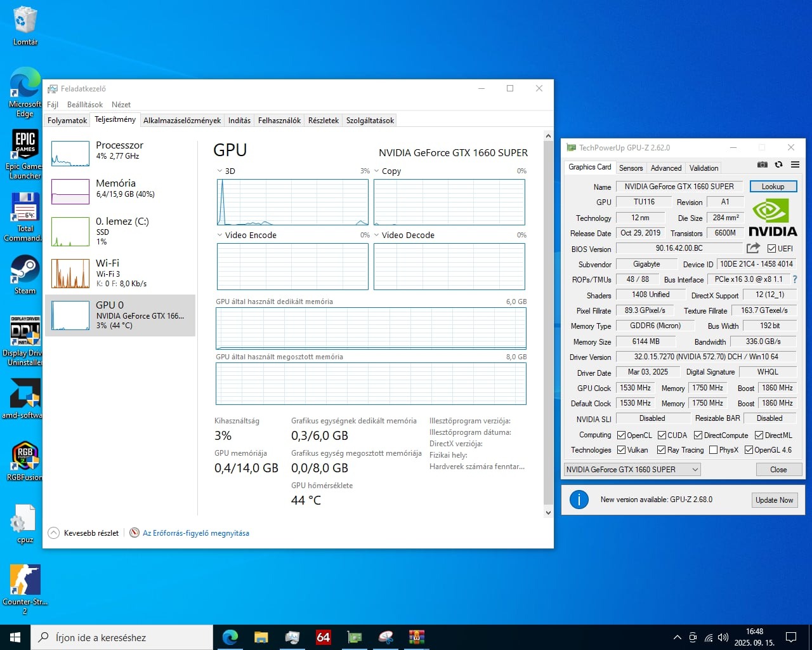This screenshot has height=650, width=812.
Task: Open the Copy graph engine dropdown
Action: tap(376, 171)
